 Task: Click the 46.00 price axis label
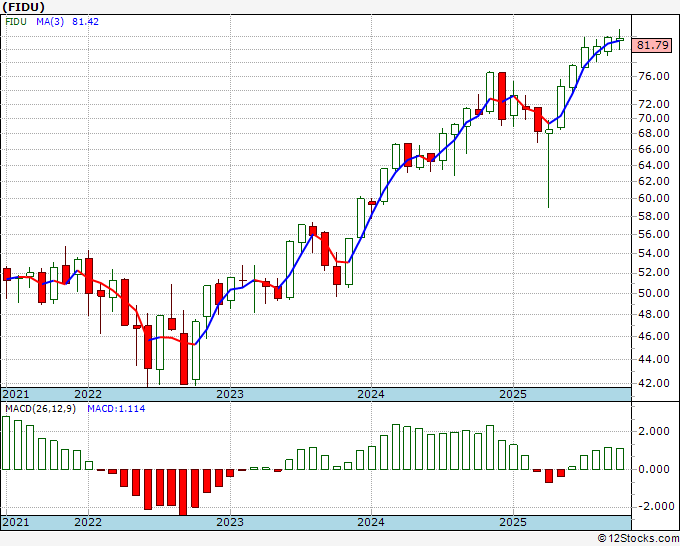[x=654, y=336]
